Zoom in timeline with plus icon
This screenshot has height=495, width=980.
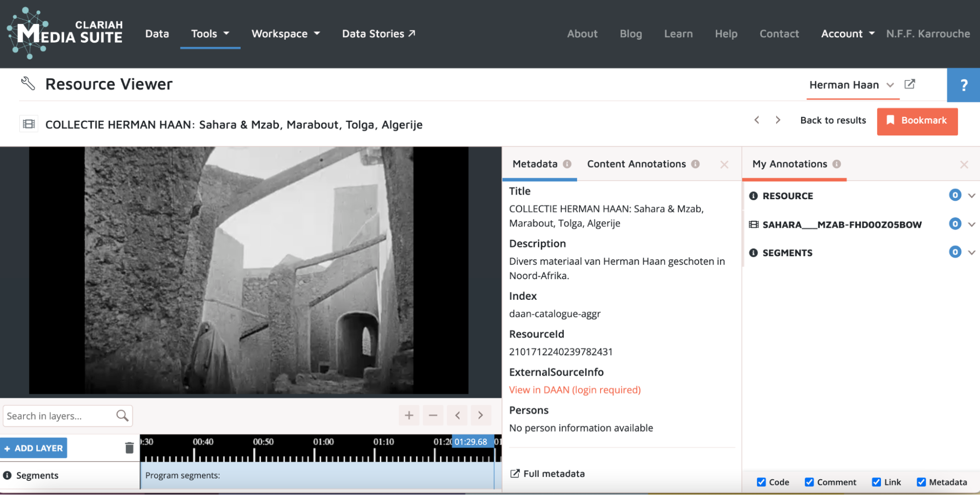[x=409, y=416]
